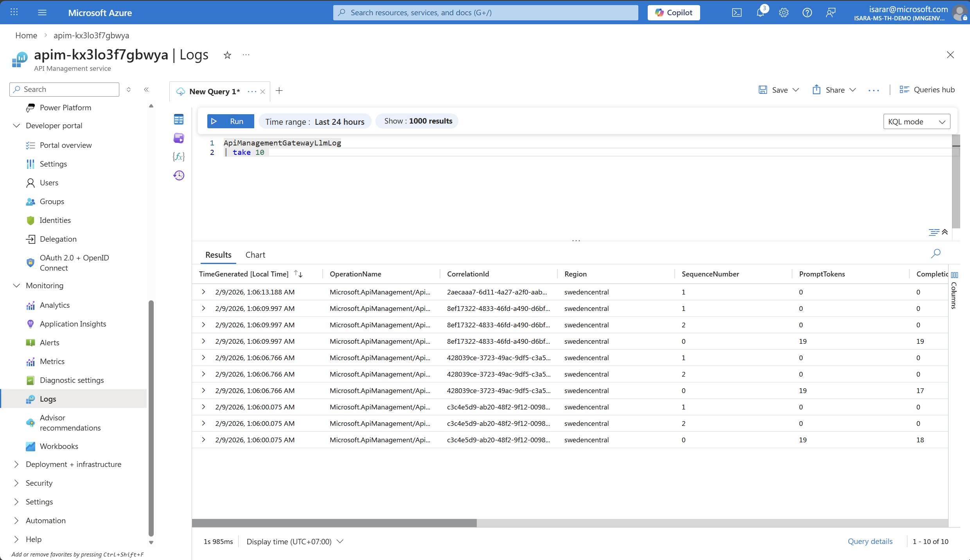The image size is (970, 560).
Task: Collapse the Developer portal section
Action: (16, 126)
